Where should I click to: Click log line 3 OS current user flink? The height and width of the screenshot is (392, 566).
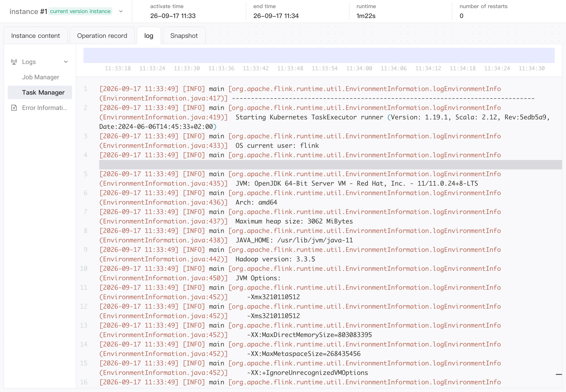tap(300, 141)
